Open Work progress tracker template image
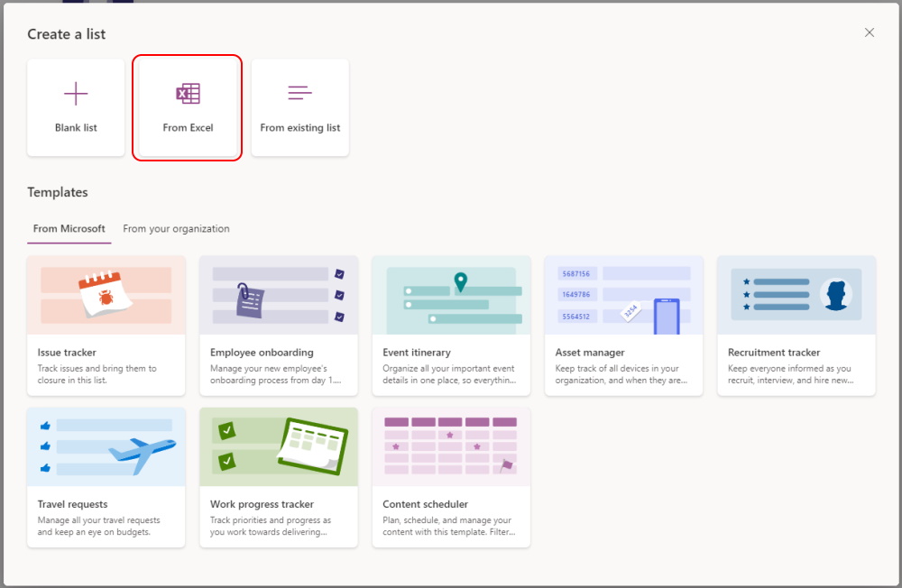 pyautogui.click(x=279, y=446)
